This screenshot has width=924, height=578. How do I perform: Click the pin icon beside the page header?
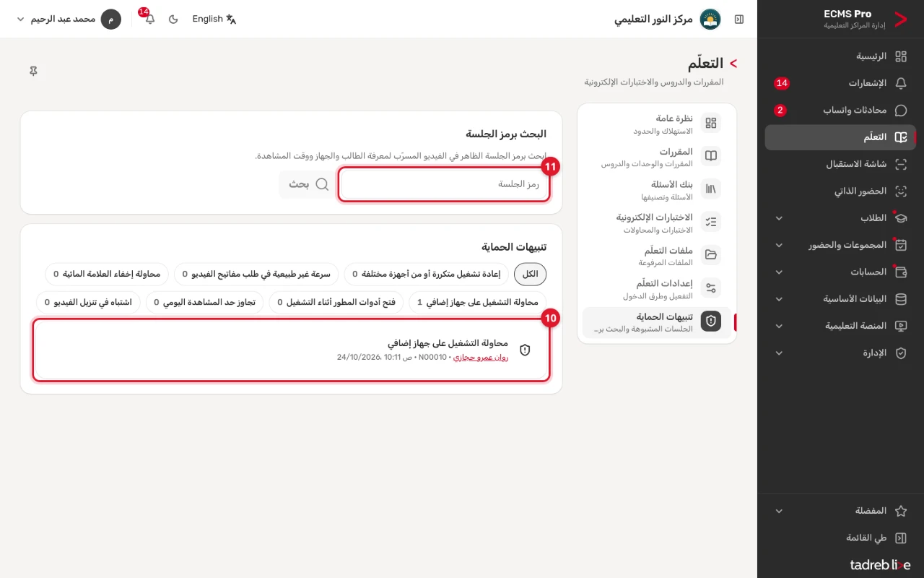(33, 71)
